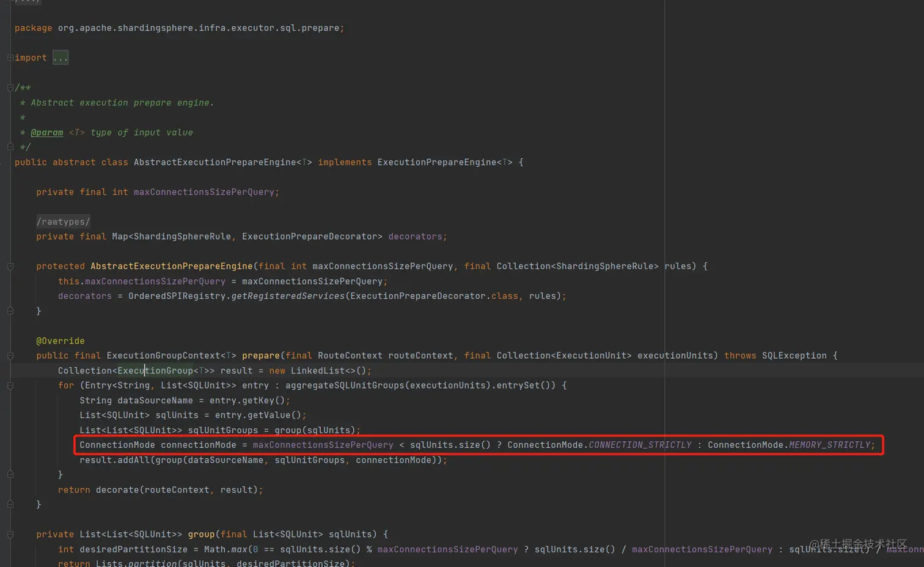
Task: Click decorators in the private final Map field
Action: click(416, 237)
